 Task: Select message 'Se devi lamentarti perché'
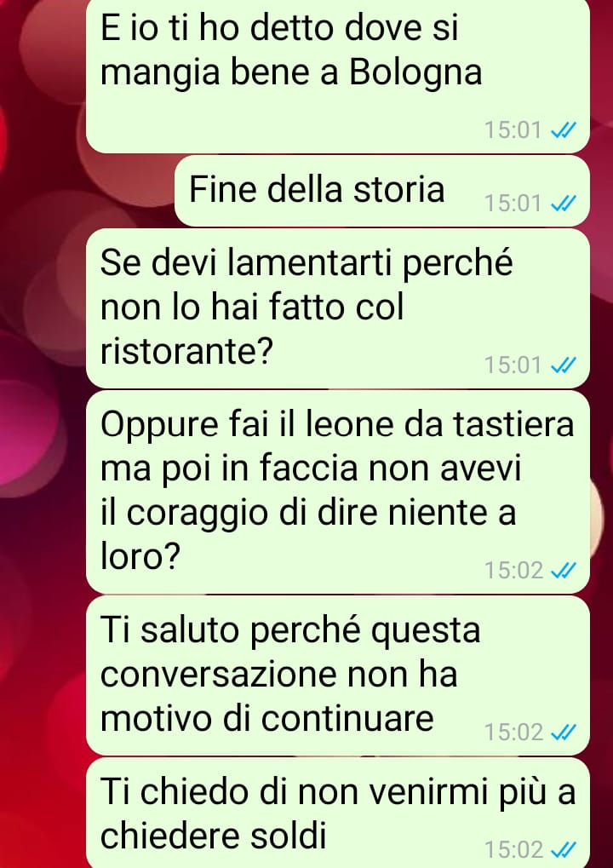pyautogui.click(x=337, y=308)
